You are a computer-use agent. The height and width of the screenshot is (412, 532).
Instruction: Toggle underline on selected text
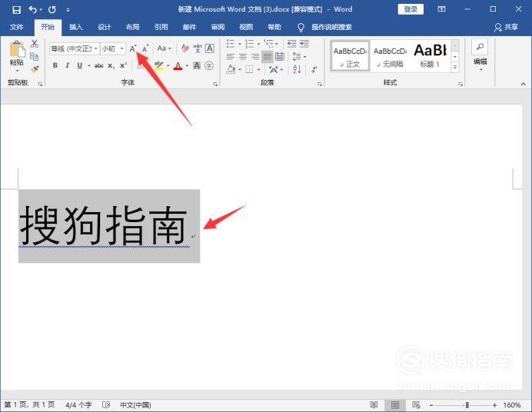click(80, 65)
